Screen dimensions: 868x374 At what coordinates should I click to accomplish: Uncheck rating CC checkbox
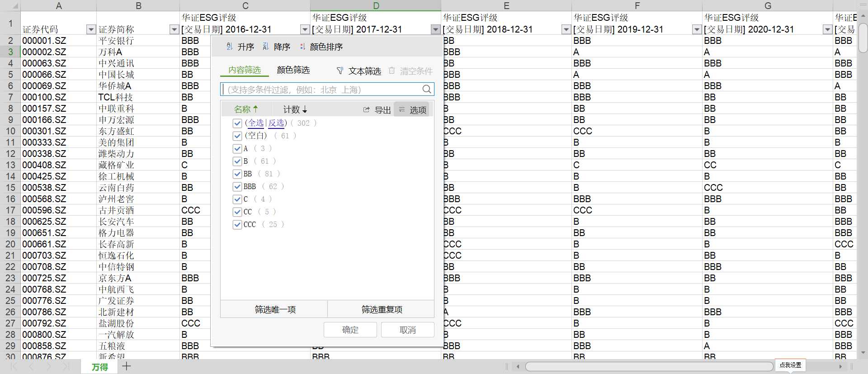[x=237, y=212]
